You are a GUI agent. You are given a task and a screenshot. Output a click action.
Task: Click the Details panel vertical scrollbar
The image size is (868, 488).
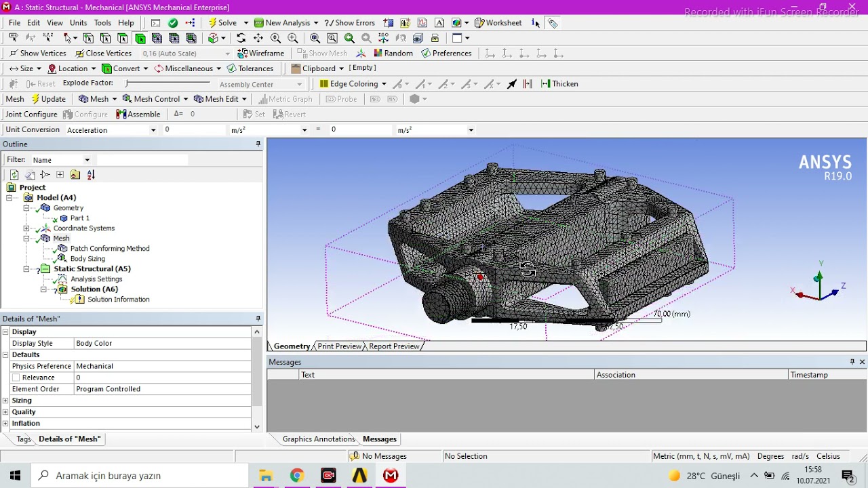click(x=257, y=380)
